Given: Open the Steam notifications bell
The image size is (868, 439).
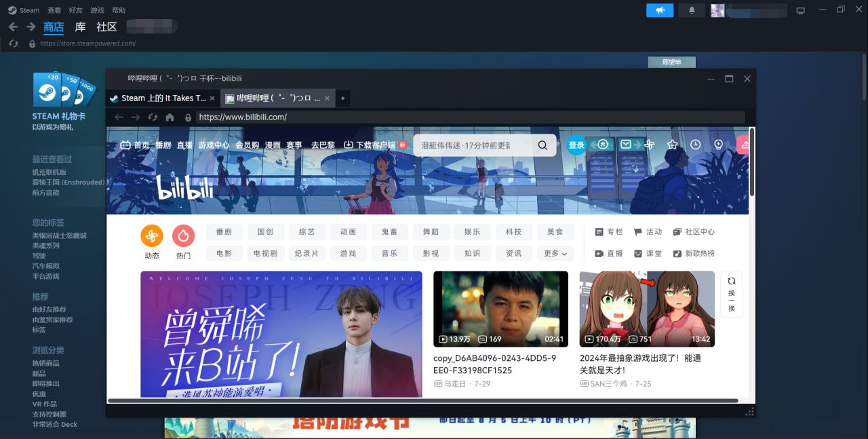Looking at the screenshot, I should pyautogui.click(x=692, y=10).
